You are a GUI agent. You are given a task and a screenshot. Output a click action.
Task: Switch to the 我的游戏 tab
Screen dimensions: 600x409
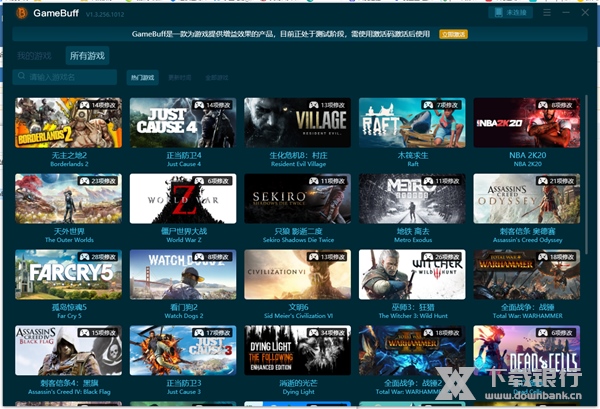(34, 55)
